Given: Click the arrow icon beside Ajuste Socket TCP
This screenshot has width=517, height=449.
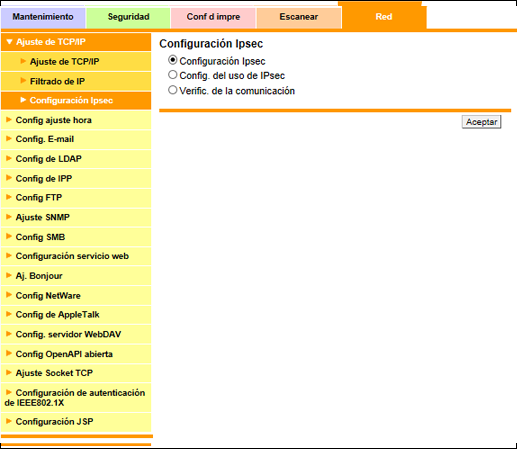Looking at the screenshot, I should [9, 373].
